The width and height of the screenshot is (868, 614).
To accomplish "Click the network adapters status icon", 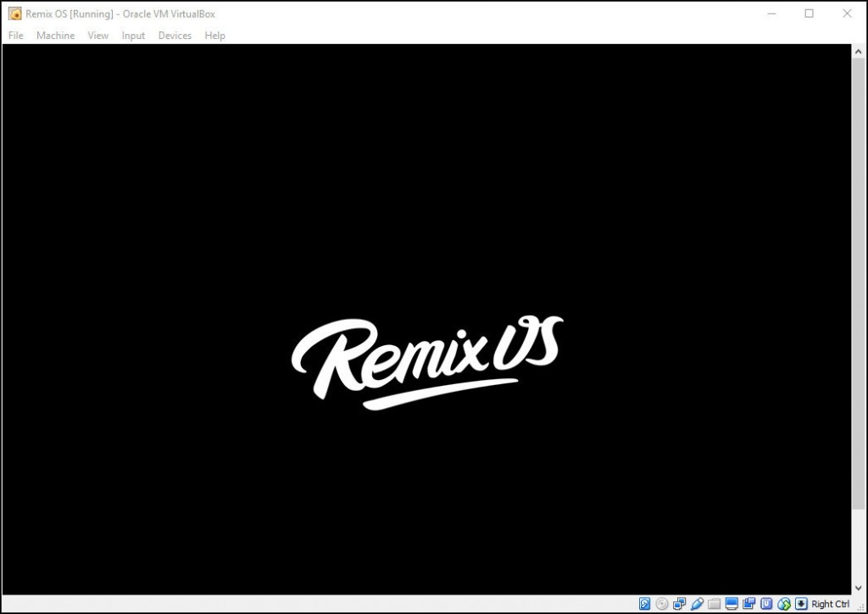I will (x=680, y=603).
